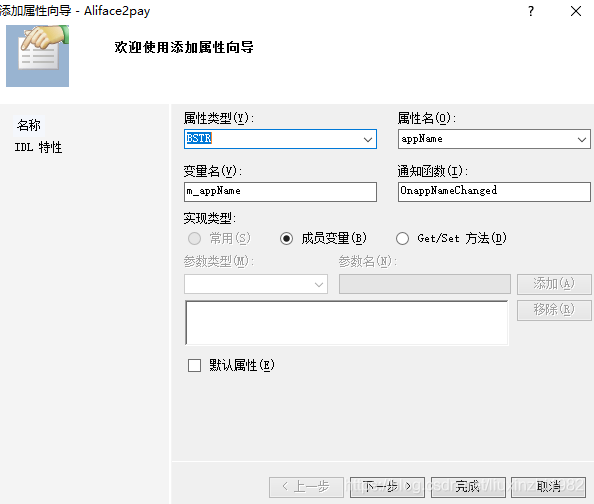Open the 属性类型 BSTR dropdown arrow
594x504 pixels.
tap(367, 139)
